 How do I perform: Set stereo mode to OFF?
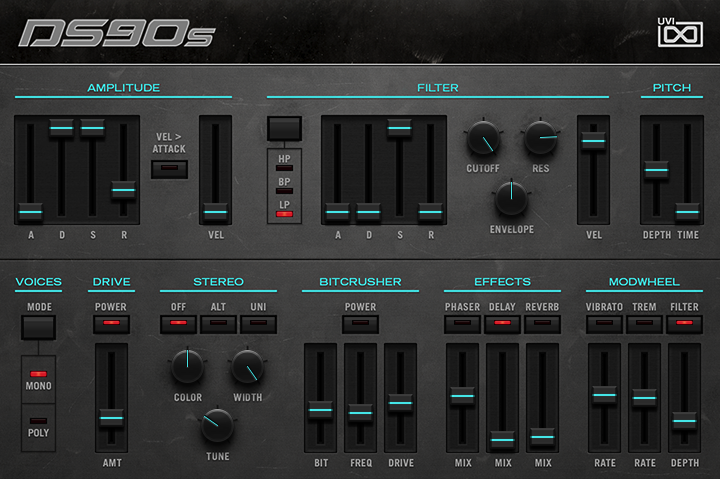[x=178, y=324]
